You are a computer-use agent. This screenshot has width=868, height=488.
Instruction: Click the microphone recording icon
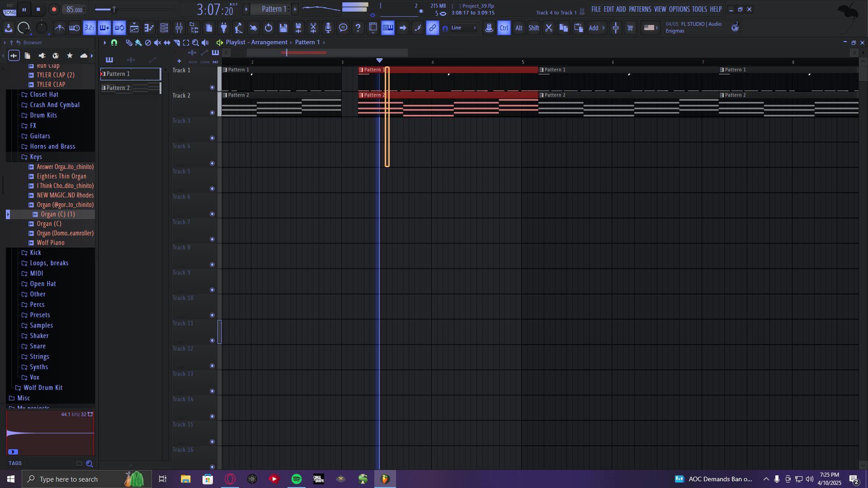(x=328, y=28)
